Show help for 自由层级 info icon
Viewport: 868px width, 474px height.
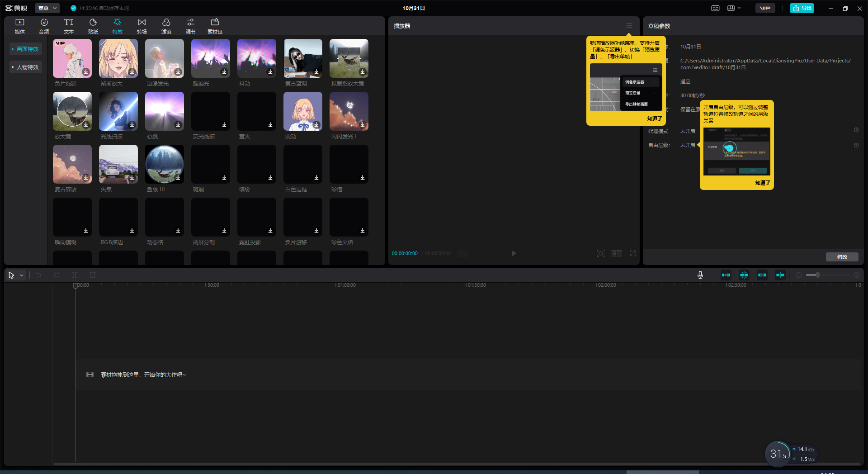856,145
